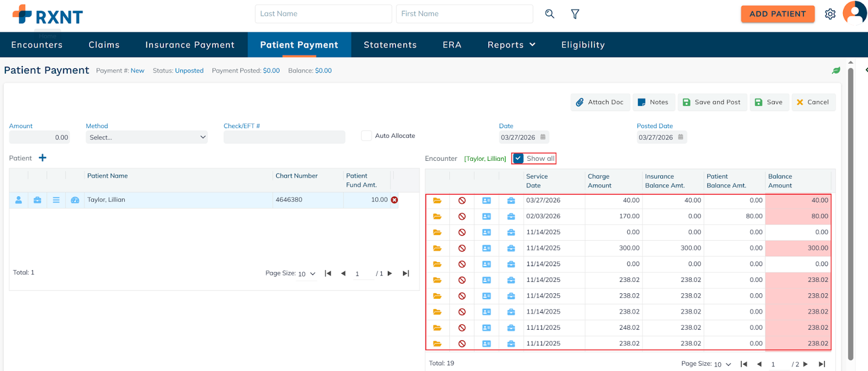The image size is (868, 371).
Task: Go to the Statements tab
Action: point(390,45)
